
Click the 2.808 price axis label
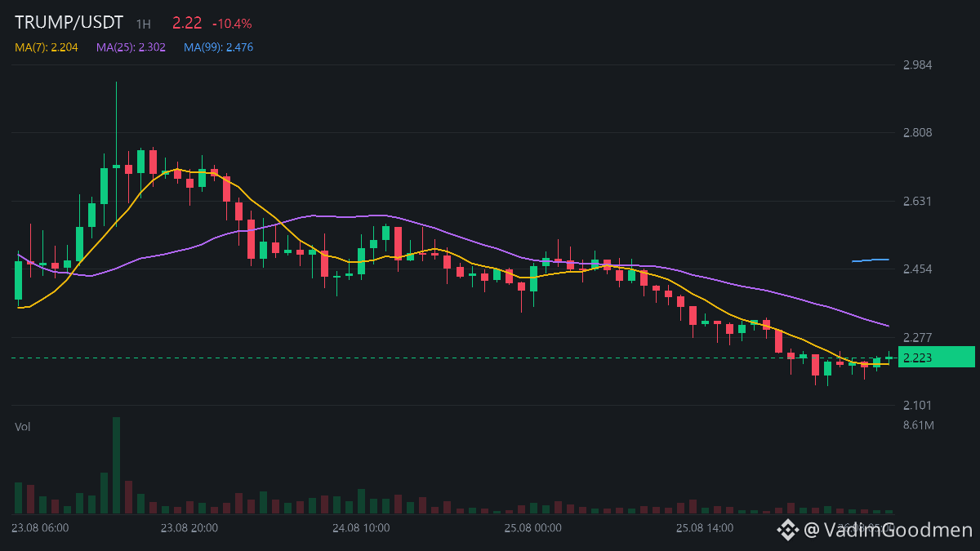tap(917, 132)
